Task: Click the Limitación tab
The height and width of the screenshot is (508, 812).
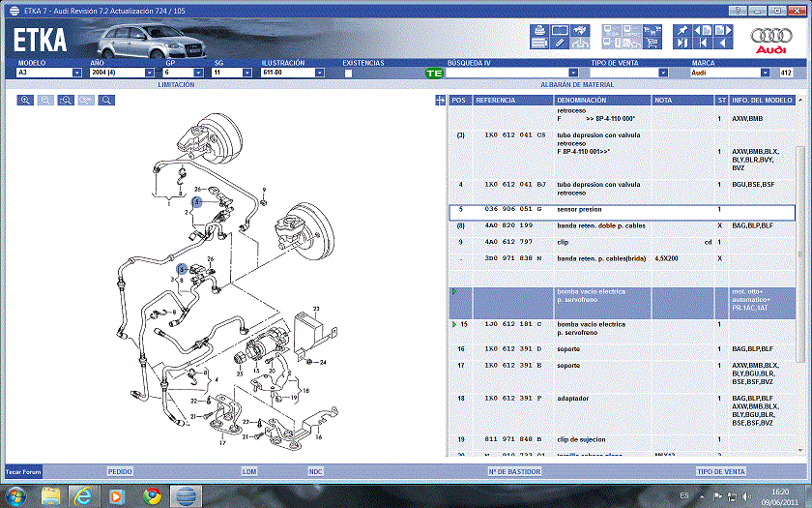Action: pos(176,84)
